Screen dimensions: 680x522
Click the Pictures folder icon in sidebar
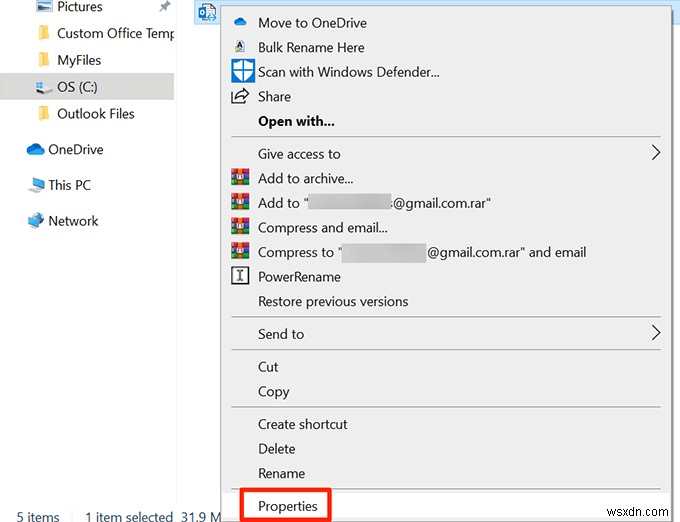(44, 7)
